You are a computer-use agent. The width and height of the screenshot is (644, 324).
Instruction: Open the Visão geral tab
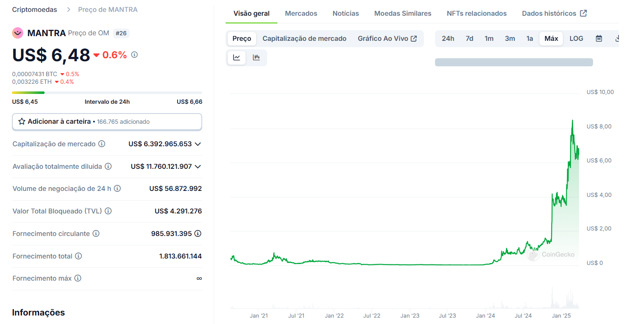pyautogui.click(x=251, y=14)
